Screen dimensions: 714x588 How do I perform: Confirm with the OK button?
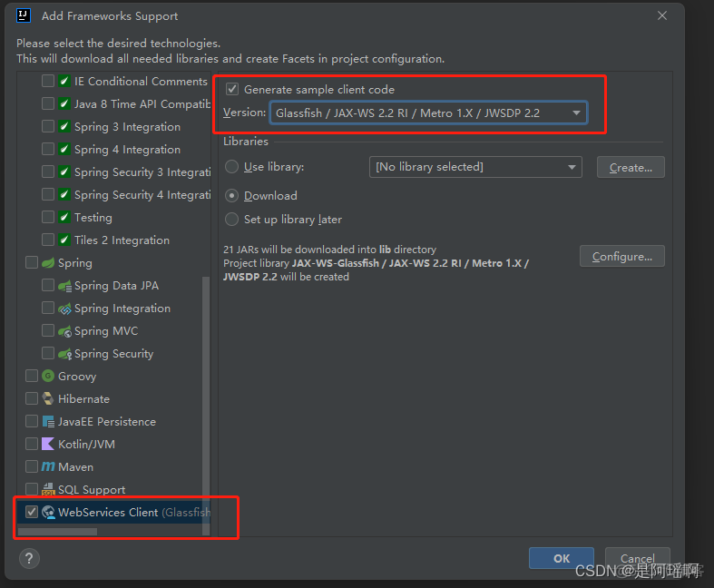coord(562,558)
